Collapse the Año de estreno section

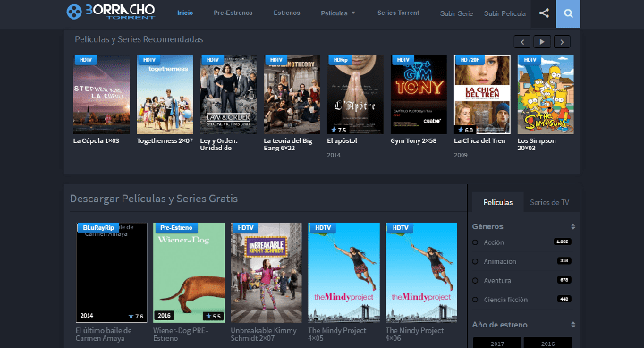[573, 325]
